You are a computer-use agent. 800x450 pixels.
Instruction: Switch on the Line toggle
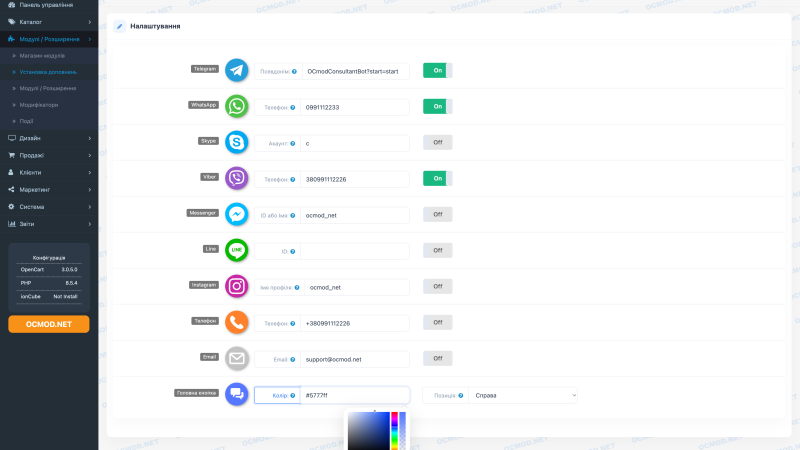(x=438, y=250)
